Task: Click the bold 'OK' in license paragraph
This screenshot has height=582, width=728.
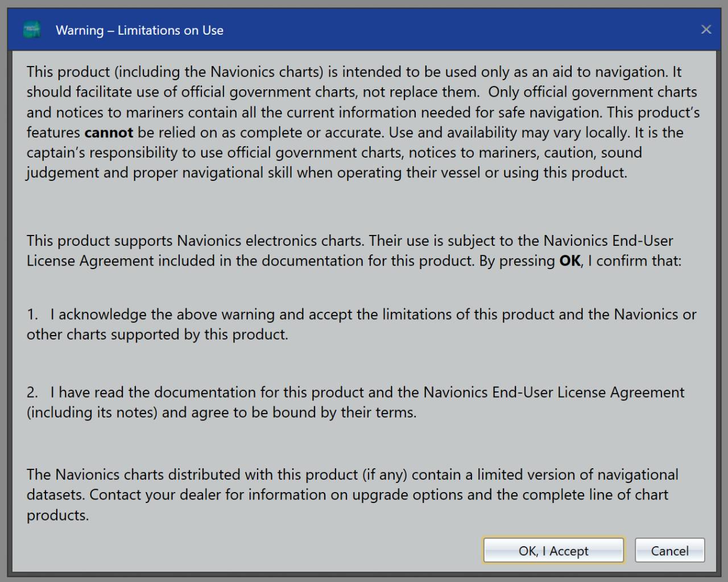Action: click(570, 261)
